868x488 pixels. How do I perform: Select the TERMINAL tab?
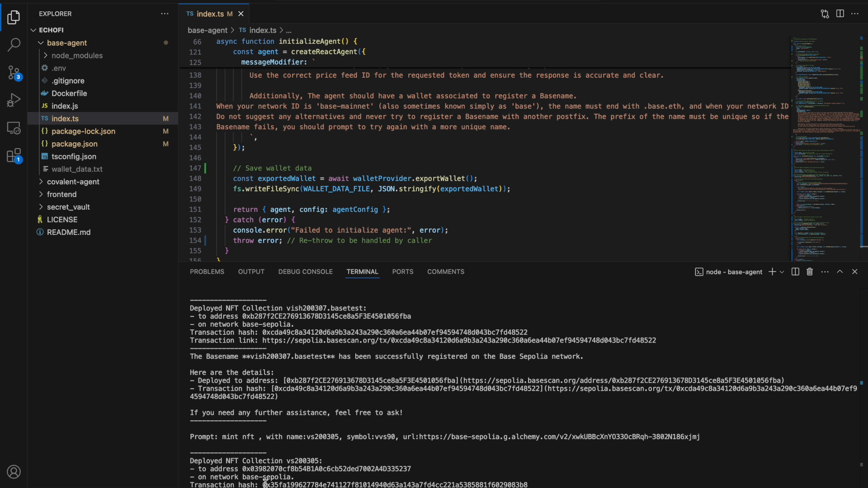(x=362, y=272)
